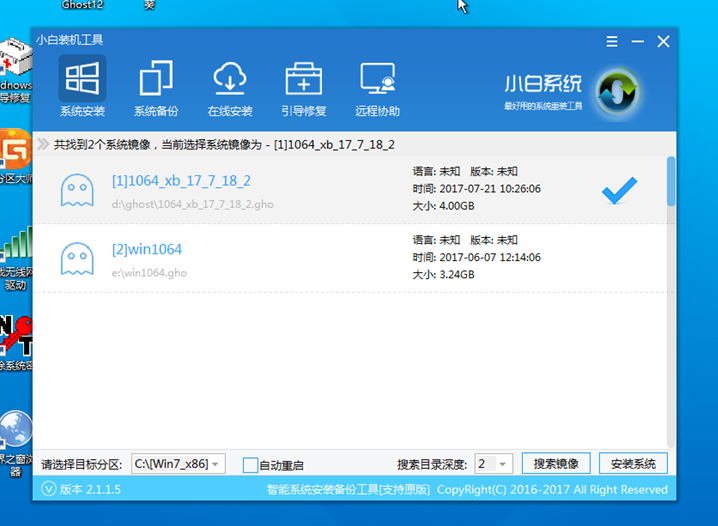This screenshot has width=718, height=526.
Task: Click the 搜索镜像 search image button
Action: (556, 464)
